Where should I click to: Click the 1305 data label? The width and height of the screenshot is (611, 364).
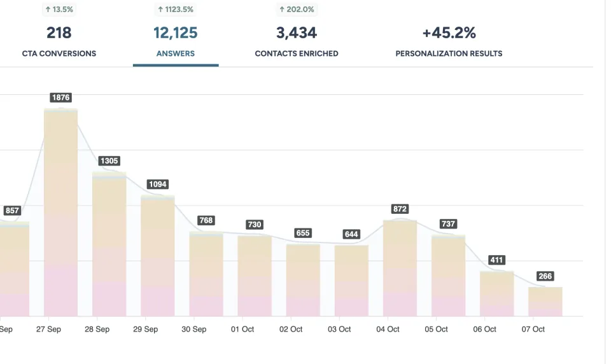109,161
